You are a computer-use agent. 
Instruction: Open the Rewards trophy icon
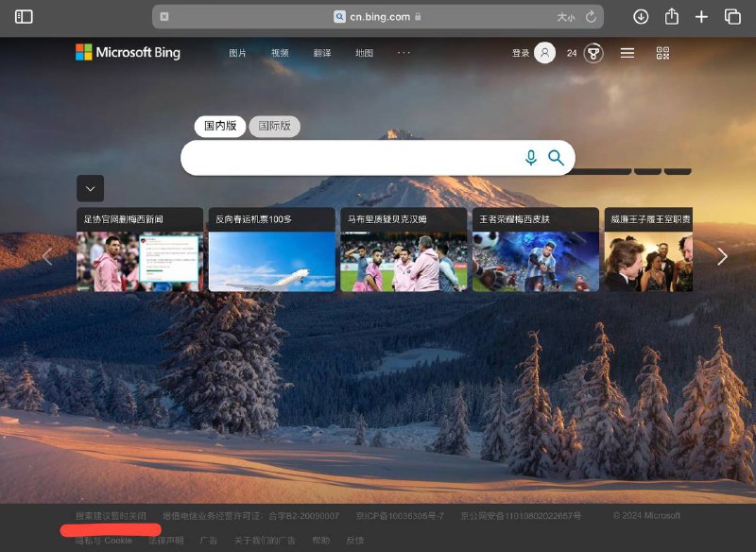click(593, 54)
